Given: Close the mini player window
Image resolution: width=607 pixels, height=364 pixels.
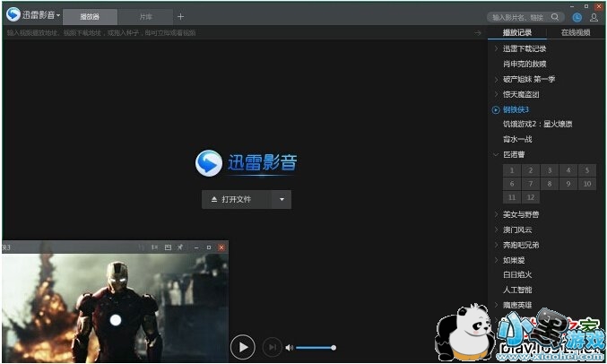Looking at the screenshot, I should tap(221, 247).
